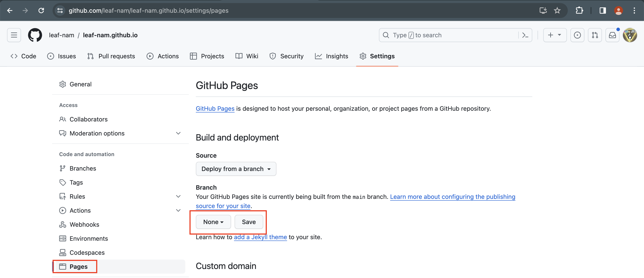Open the Deploy from a branch dropdown
This screenshot has height=278, width=644.
pos(236,169)
